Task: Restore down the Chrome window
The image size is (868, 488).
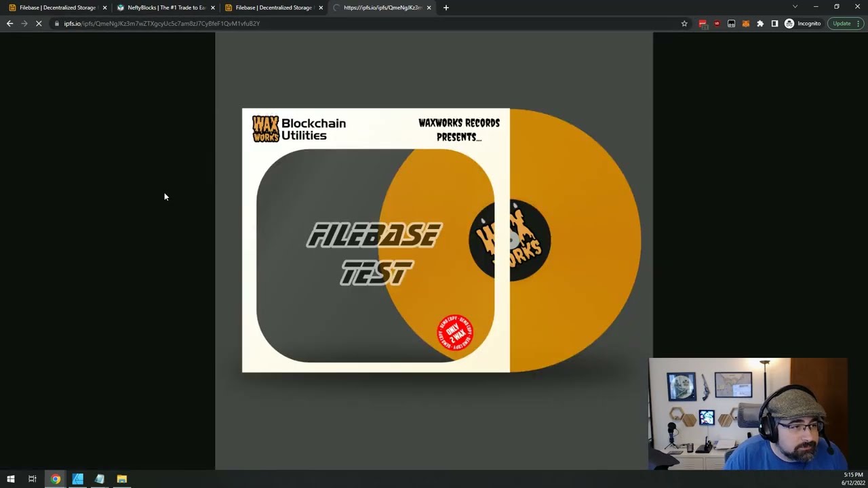Action: tap(837, 7)
